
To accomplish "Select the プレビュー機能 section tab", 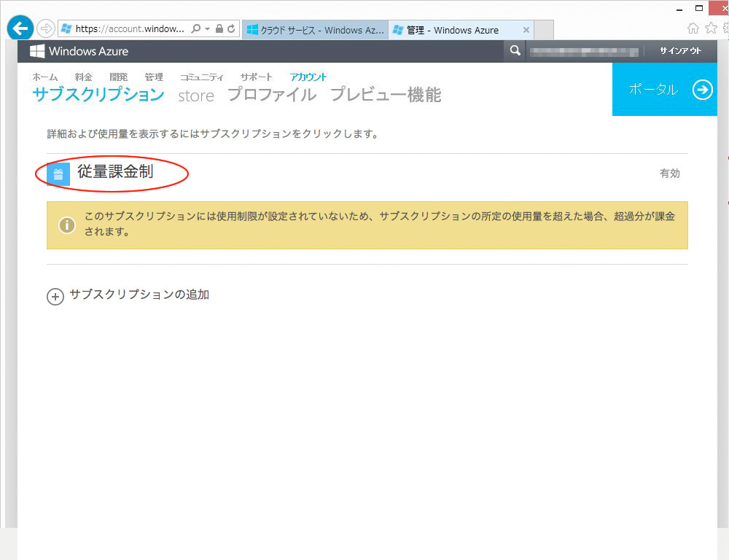I will 386,94.
